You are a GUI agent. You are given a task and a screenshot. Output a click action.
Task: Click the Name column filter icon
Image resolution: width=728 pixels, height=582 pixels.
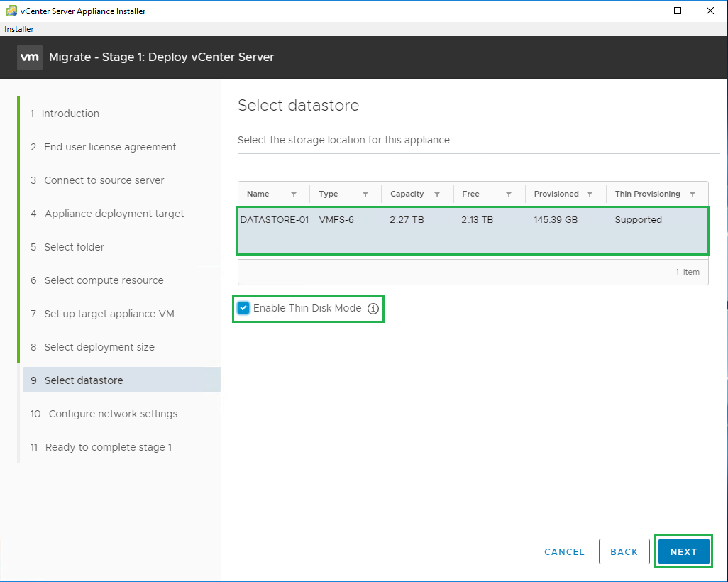tap(294, 194)
